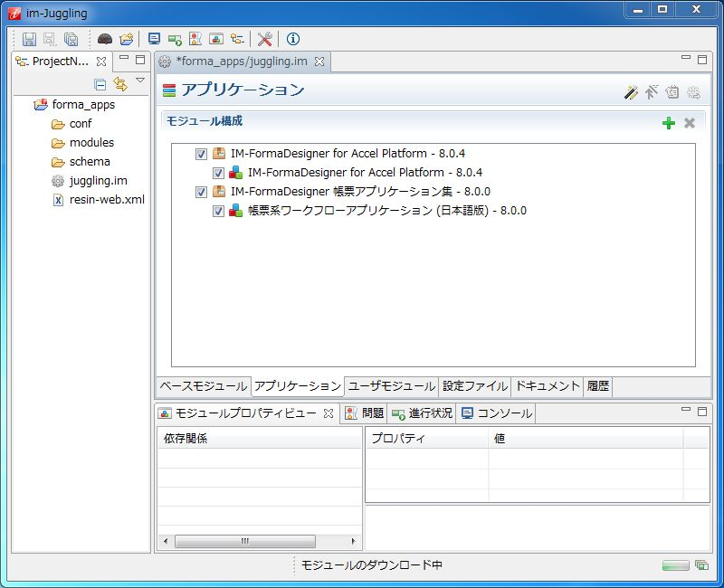Click problems view toolbar icon
This screenshot has width=724, height=588.
(x=195, y=39)
